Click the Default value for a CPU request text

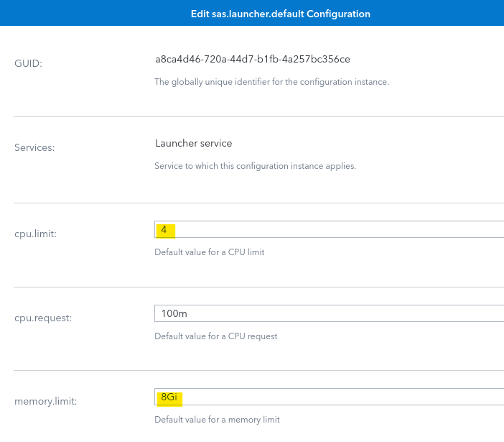pyautogui.click(x=215, y=336)
